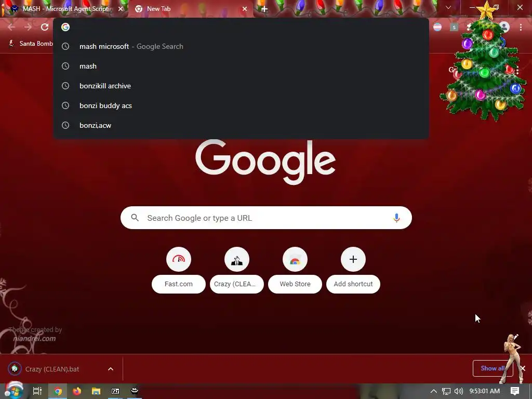The height and width of the screenshot is (399, 532).
Task: Click the Chrome taskbar icon
Action: pyautogui.click(x=58, y=391)
